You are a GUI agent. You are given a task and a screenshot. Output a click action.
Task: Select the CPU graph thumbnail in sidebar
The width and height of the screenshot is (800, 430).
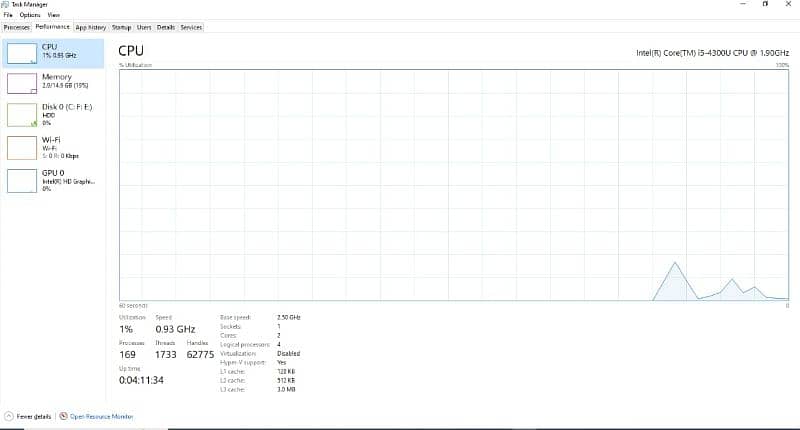click(22, 53)
